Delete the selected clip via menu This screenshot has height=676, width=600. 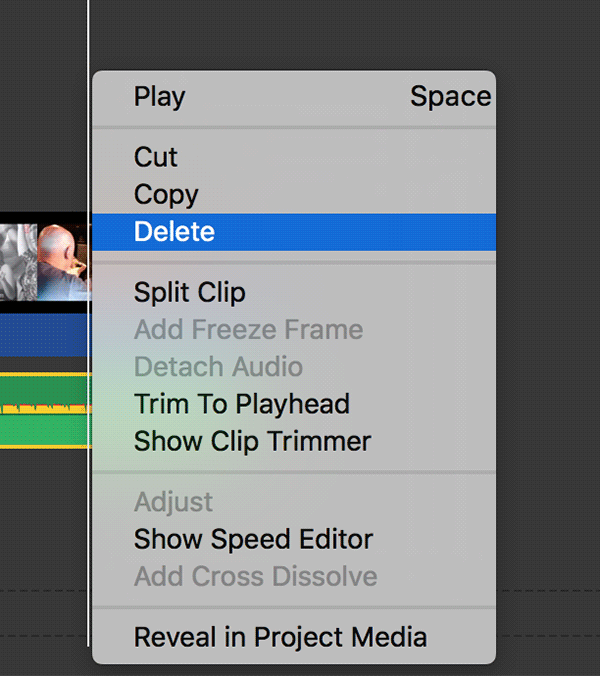(174, 232)
